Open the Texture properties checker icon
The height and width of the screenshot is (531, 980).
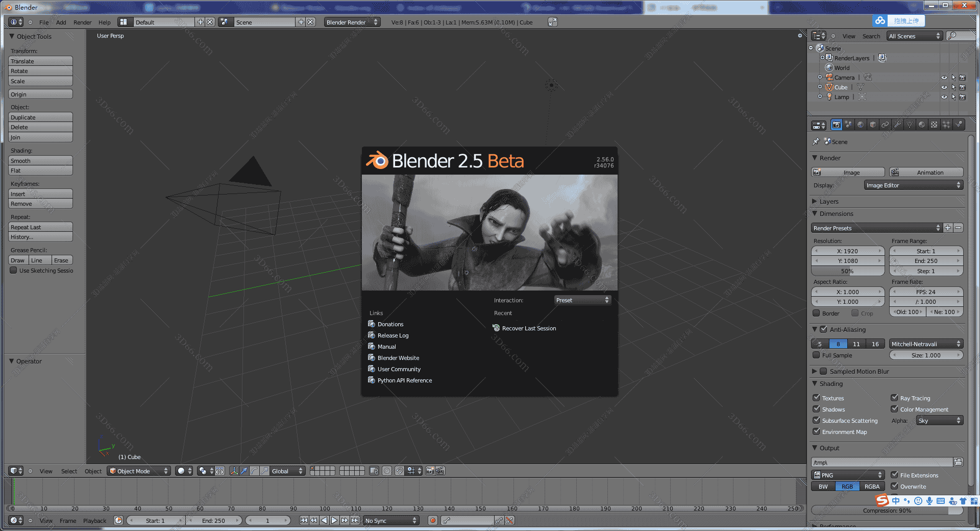(934, 125)
